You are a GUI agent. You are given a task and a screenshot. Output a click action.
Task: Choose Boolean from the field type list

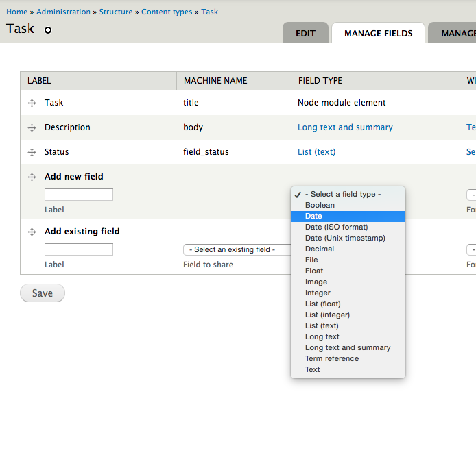tap(348, 205)
